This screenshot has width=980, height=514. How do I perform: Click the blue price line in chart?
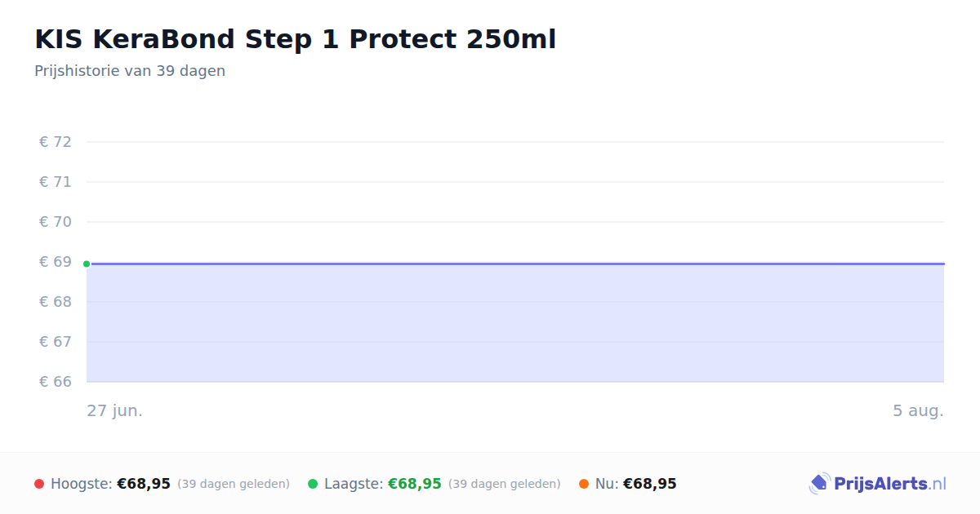coord(515,264)
